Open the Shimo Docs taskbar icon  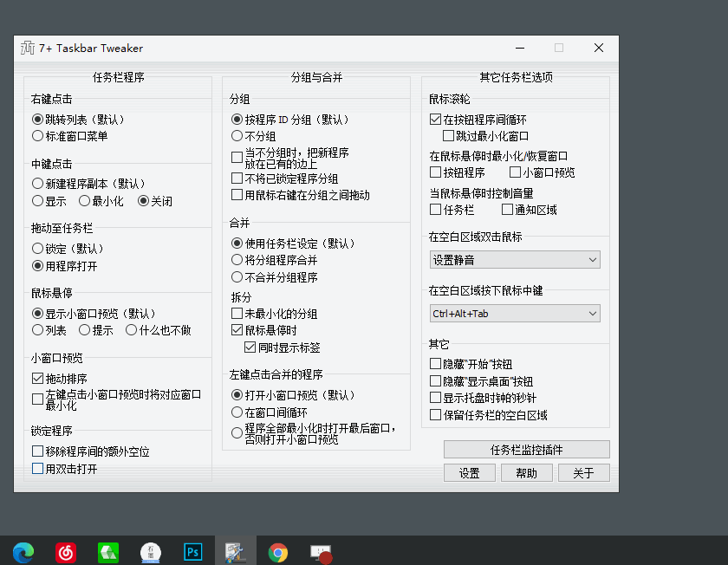pos(150,551)
